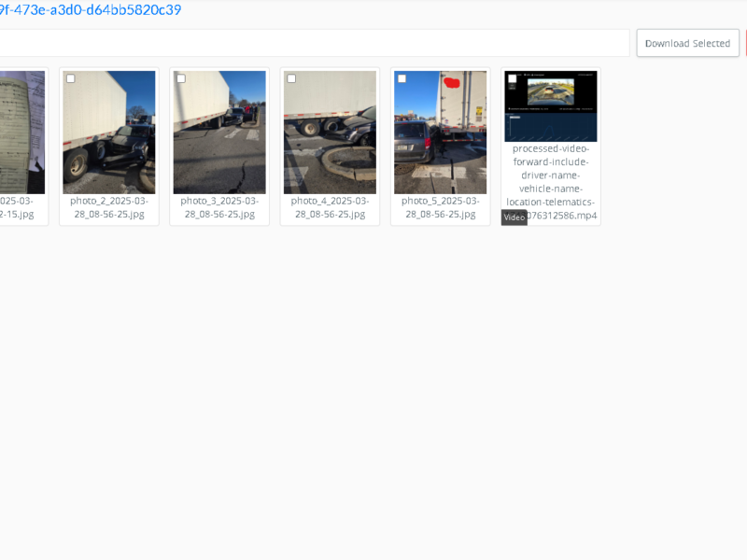Click the photo_3_2025-03-28_08-56-25.jpg filename
Viewport: 747px width, 560px height.
pos(219,207)
